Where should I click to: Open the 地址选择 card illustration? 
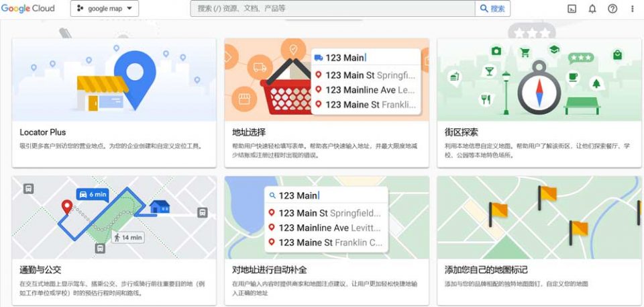coord(327,80)
